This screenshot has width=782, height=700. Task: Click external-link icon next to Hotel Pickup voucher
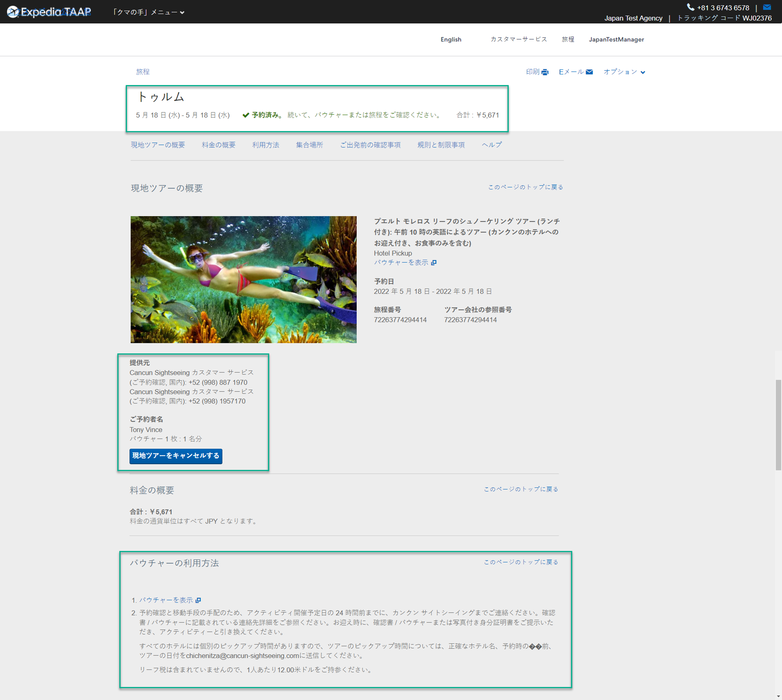[434, 263]
